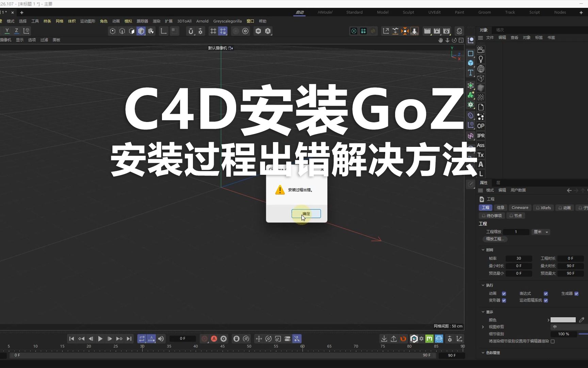
Task: Click the green M icon in timeline bar
Action: point(429,339)
